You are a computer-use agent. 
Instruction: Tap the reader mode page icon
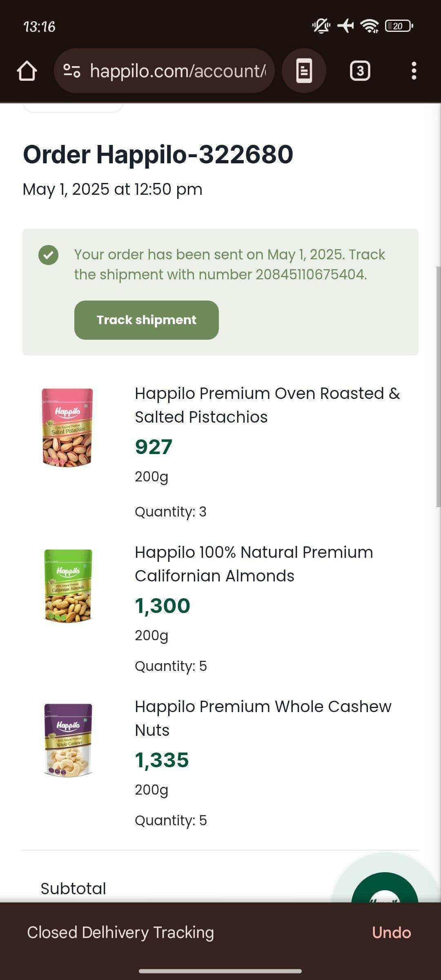coord(304,71)
